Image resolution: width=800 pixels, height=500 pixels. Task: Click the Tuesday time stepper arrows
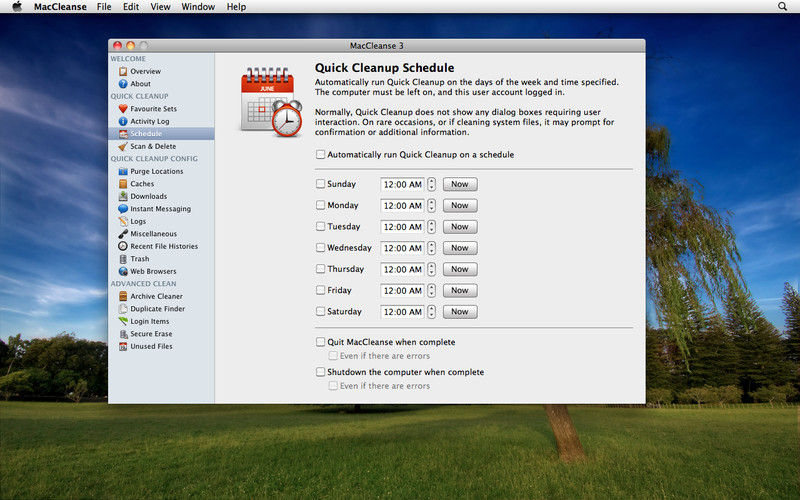(432, 227)
